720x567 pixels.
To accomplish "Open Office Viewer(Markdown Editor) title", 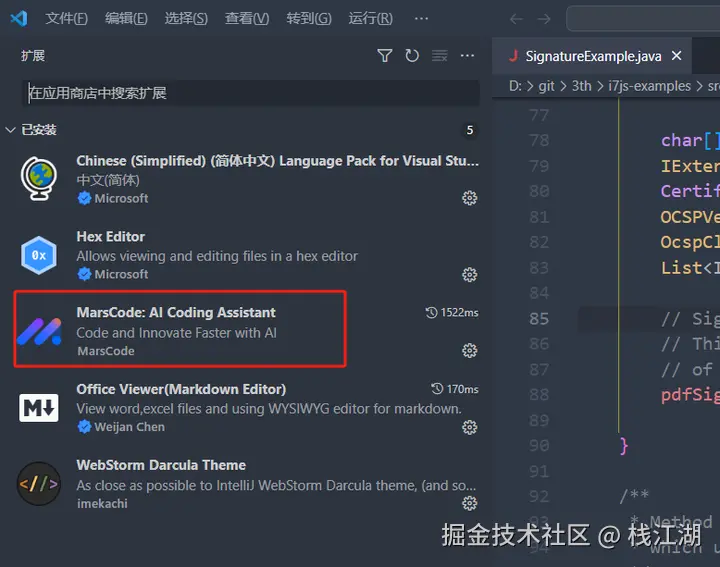I will pos(181,389).
